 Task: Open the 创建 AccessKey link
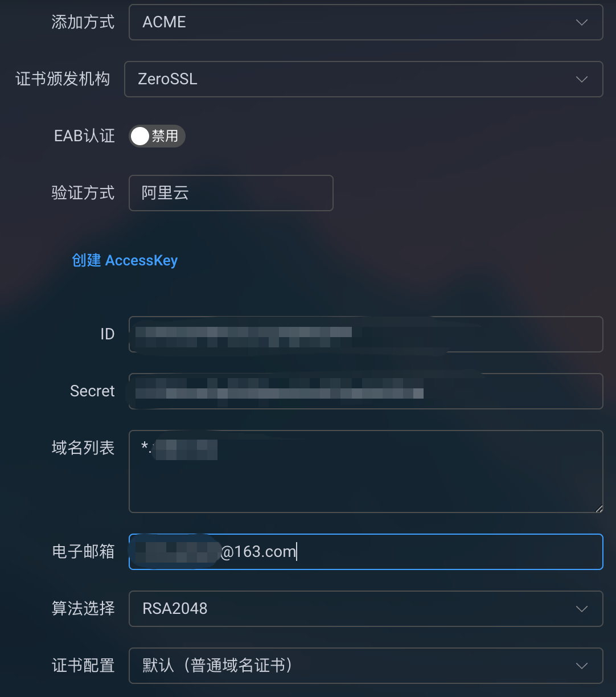pyautogui.click(x=125, y=260)
